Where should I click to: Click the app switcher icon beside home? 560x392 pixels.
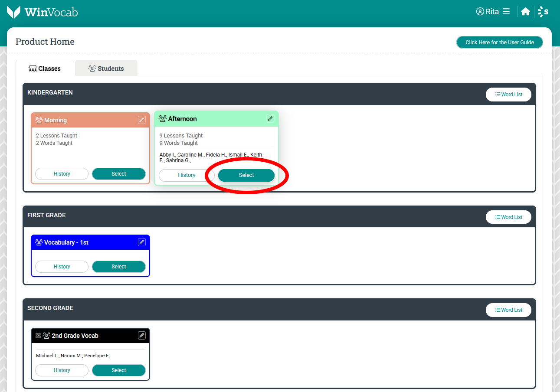(x=543, y=12)
